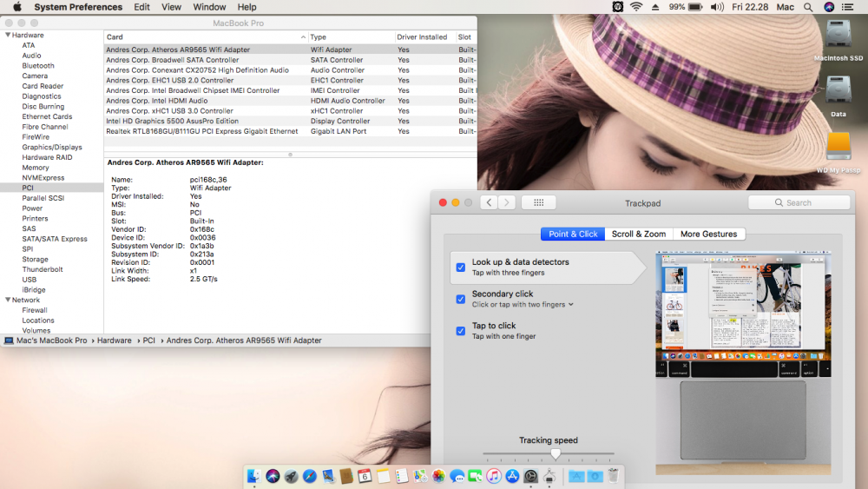Select USB in hardware sidebar
Image resolution: width=868 pixels, height=489 pixels.
tap(30, 280)
